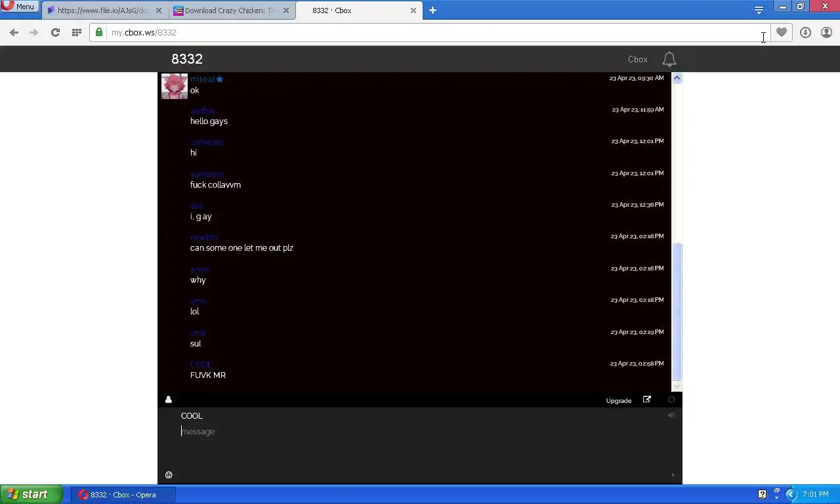Select the 8332 · Cbox tab
This screenshot has height=504, width=840.
click(x=358, y=10)
